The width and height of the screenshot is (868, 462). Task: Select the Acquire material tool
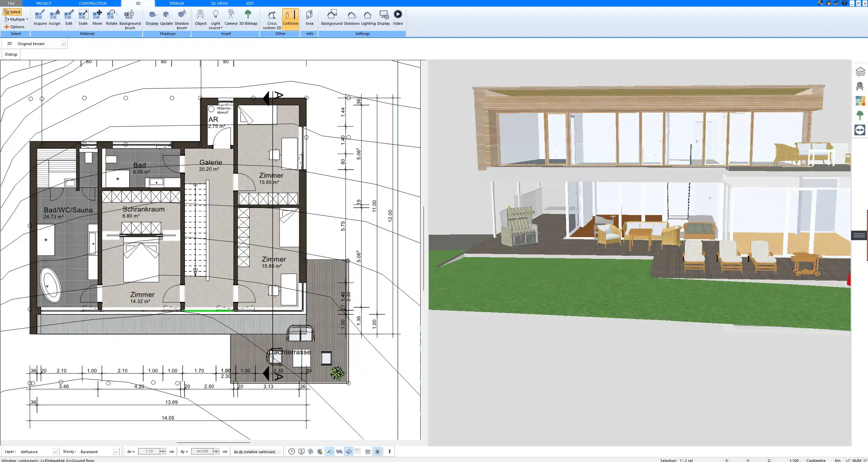pos(40,18)
